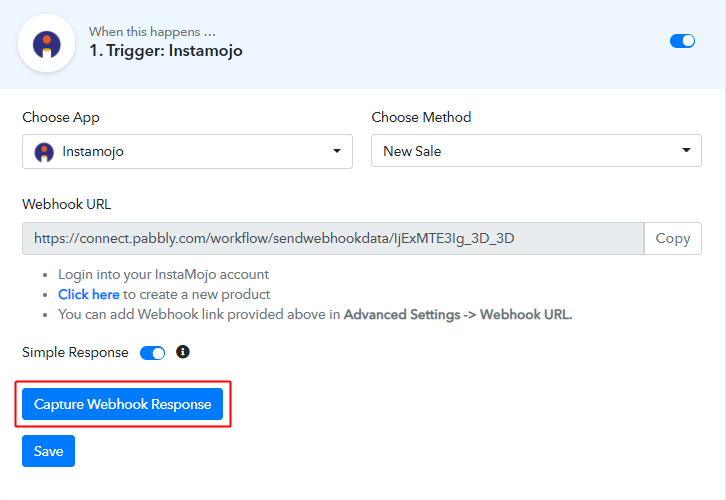This screenshot has height=500, width=726.
Task: Click the Simple Response info icon
Action: (183, 352)
